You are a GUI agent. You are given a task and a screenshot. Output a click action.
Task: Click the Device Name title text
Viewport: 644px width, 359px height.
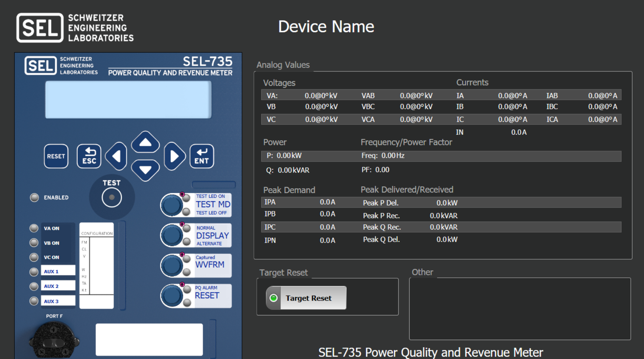click(x=326, y=26)
